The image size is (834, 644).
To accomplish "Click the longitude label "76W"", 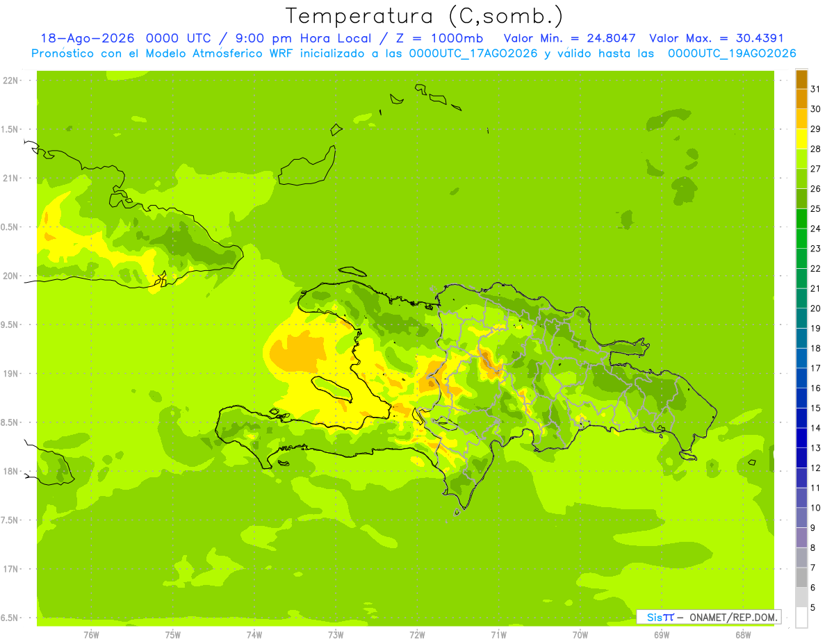I will pos(91,635).
